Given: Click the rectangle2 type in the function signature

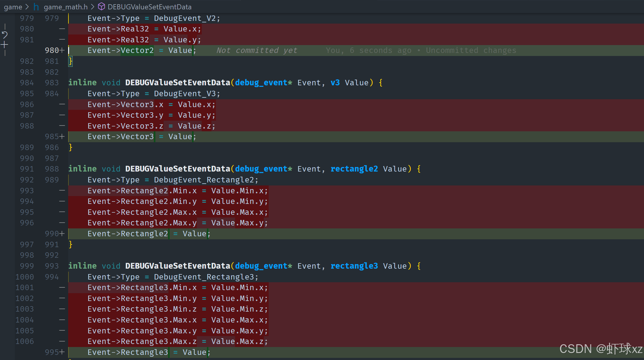Looking at the screenshot, I should coord(354,169).
